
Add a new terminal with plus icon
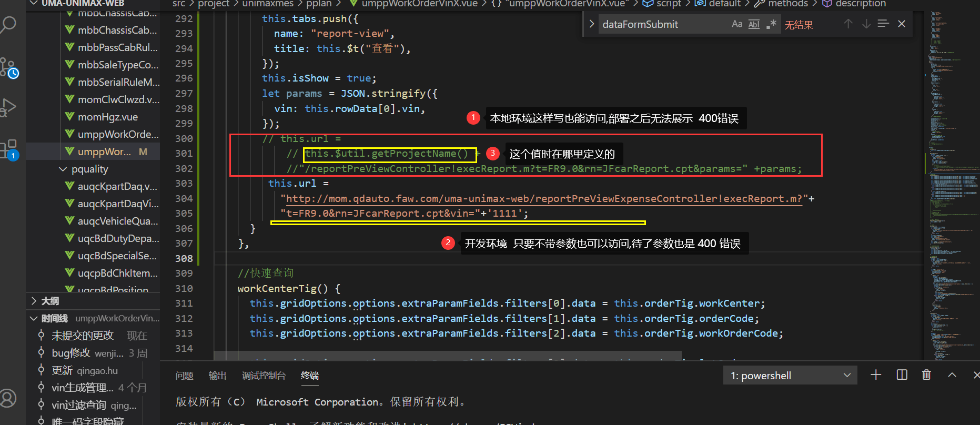[876, 375]
